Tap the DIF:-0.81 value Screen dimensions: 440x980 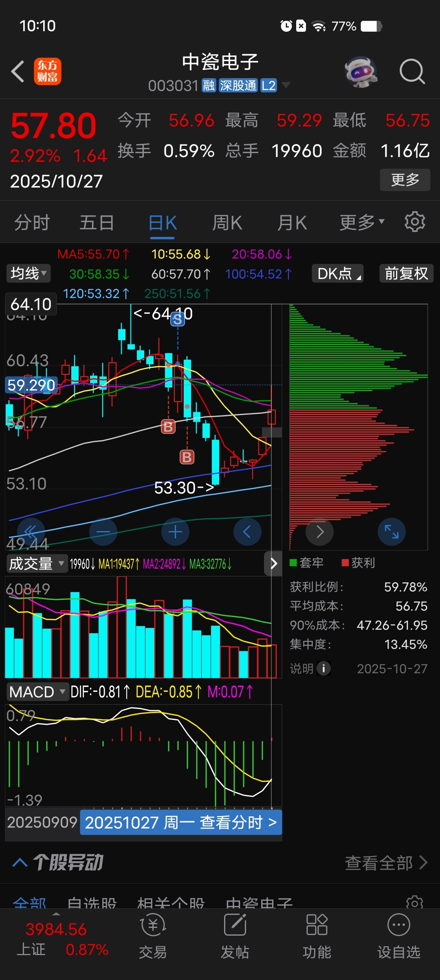100,691
